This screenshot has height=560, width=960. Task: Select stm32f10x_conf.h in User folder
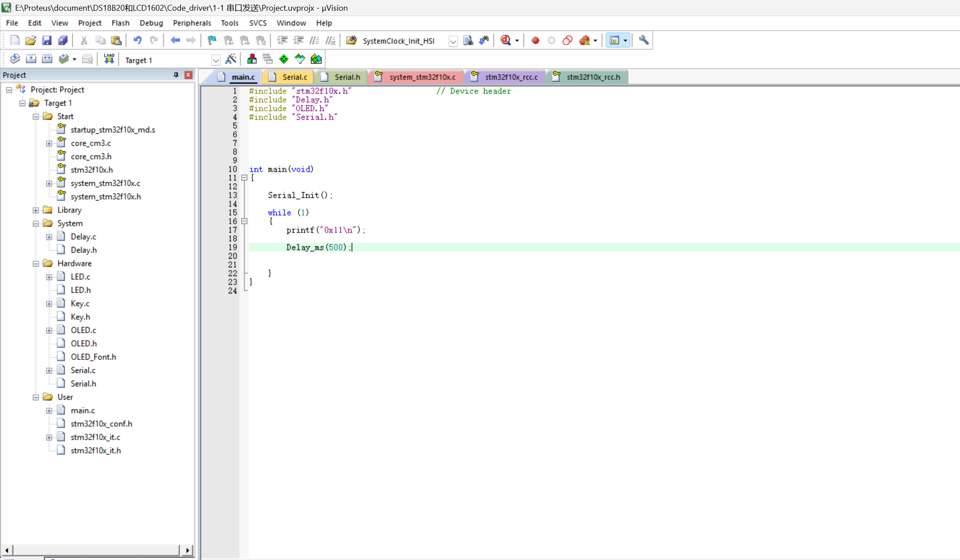pyautogui.click(x=101, y=424)
